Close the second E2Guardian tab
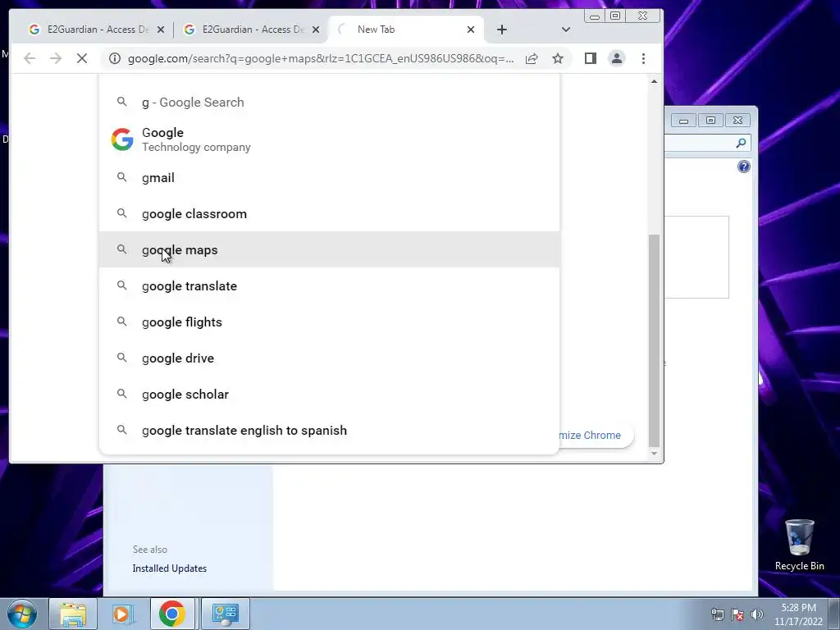840x630 pixels. pos(316,30)
